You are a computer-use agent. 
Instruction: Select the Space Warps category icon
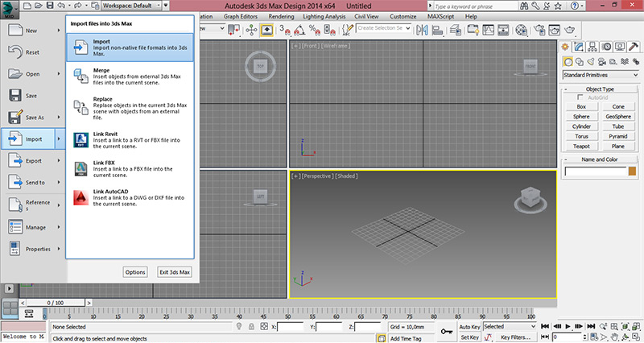click(625, 62)
